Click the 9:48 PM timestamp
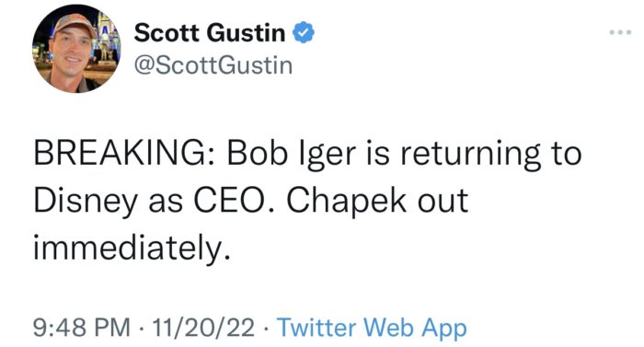The height and width of the screenshot is (347, 644). pyautogui.click(x=81, y=328)
